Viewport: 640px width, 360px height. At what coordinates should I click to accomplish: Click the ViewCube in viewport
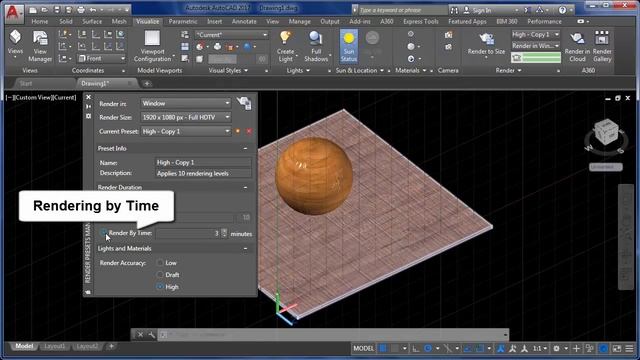coord(606,131)
